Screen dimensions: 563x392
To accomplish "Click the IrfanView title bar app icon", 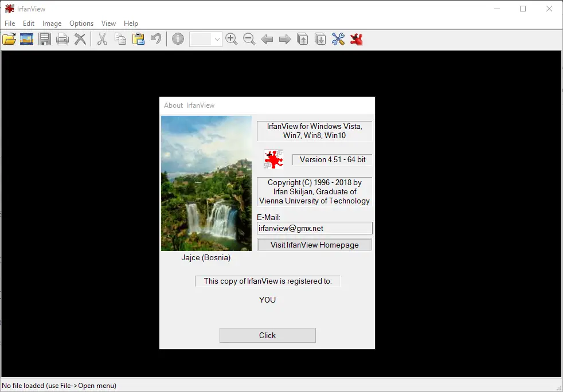I will (x=9, y=9).
